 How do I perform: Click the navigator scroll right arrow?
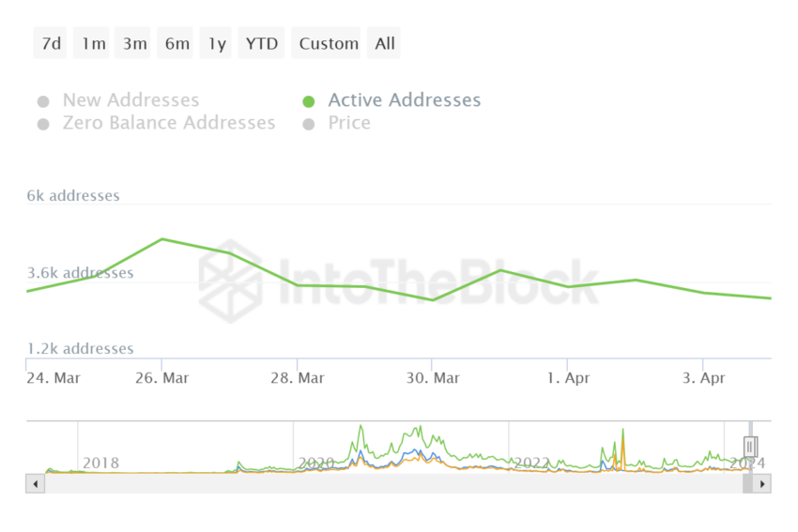pyautogui.click(x=762, y=484)
